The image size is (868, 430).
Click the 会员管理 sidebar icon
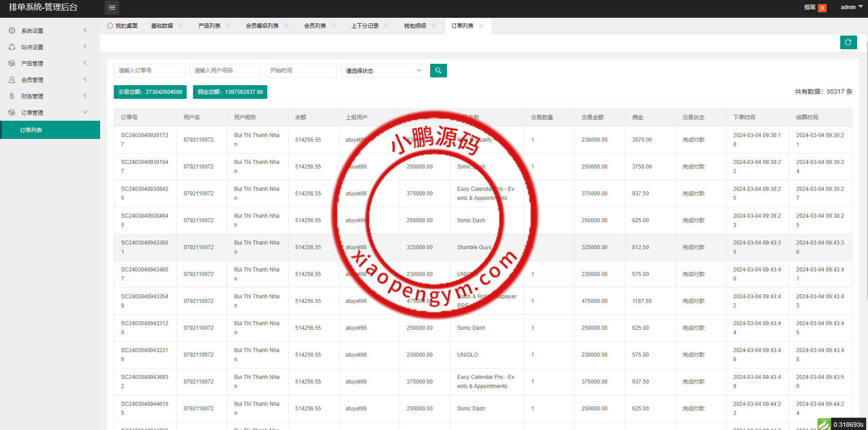pos(12,80)
